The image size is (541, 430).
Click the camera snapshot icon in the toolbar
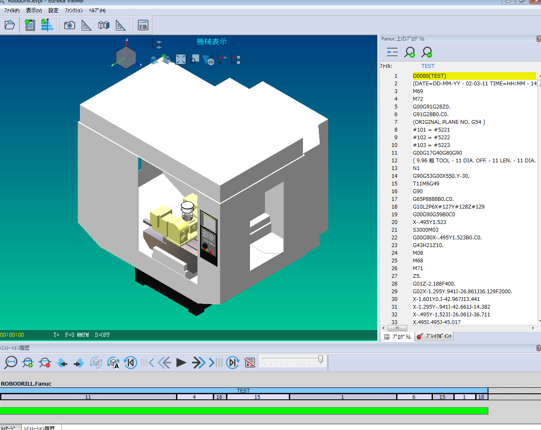click(x=69, y=25)
